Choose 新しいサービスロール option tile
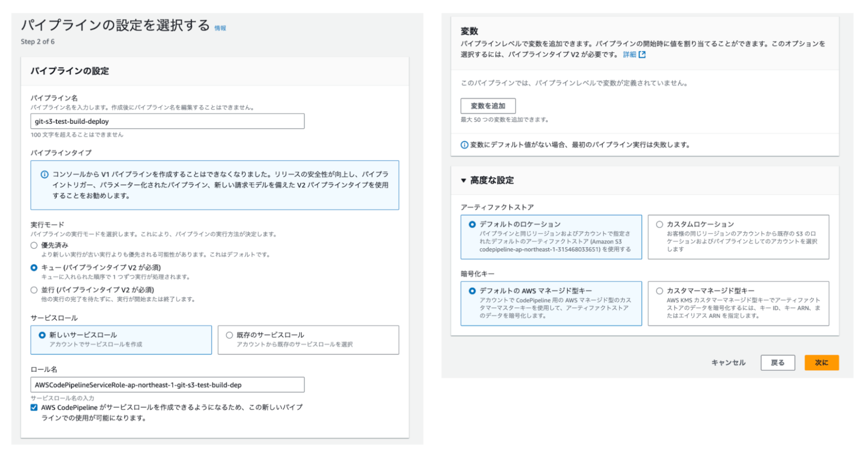 pos(121,340)
